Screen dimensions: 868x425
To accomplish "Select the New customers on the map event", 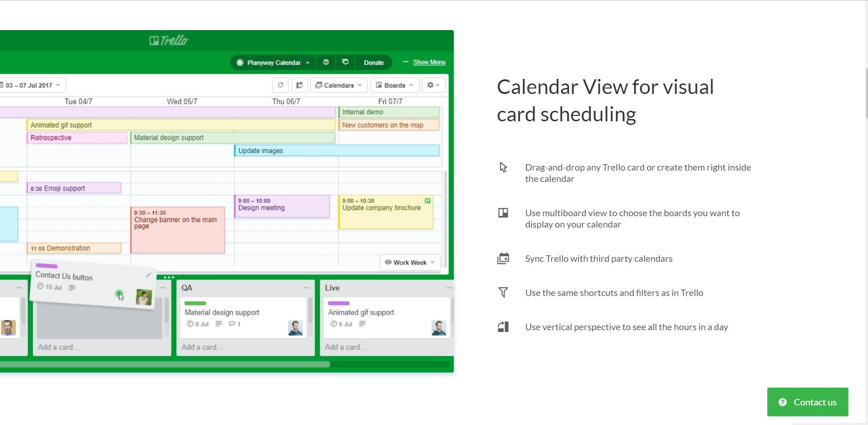I will pos(389,125).
